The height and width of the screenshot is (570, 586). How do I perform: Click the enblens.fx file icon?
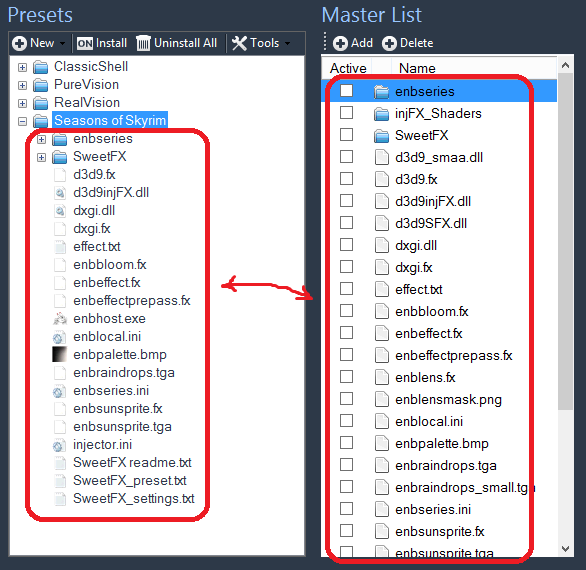[382, 377]
